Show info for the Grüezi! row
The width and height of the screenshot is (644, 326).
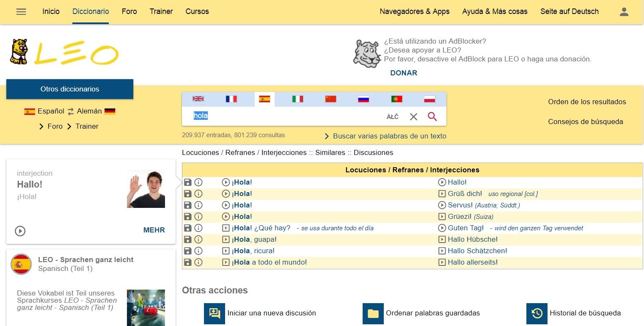coord(198,217)
